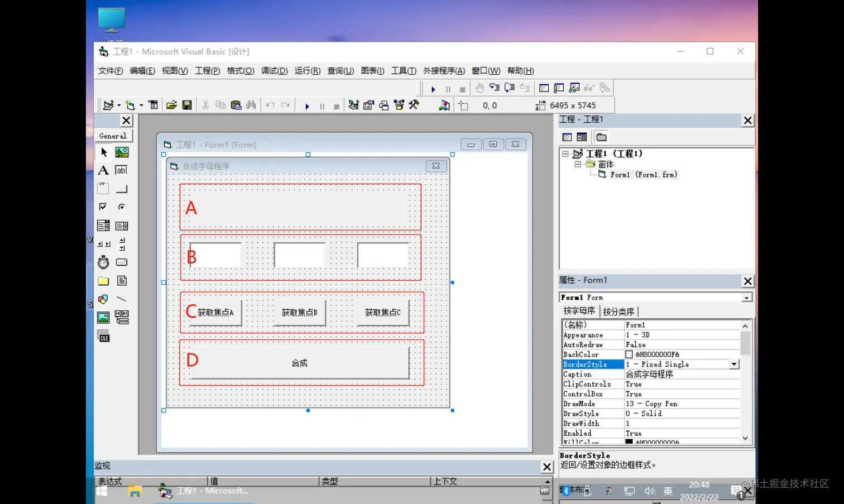Open the 文件(F) menu
The image size is (844, 504).
pyautogui.click(x=111, y=71)
